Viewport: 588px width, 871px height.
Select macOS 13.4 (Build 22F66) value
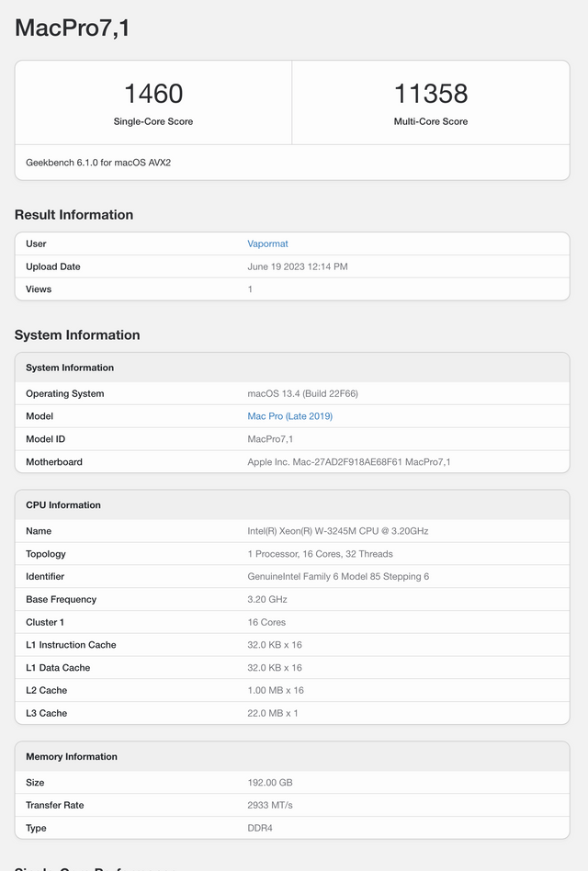(302, 394)
